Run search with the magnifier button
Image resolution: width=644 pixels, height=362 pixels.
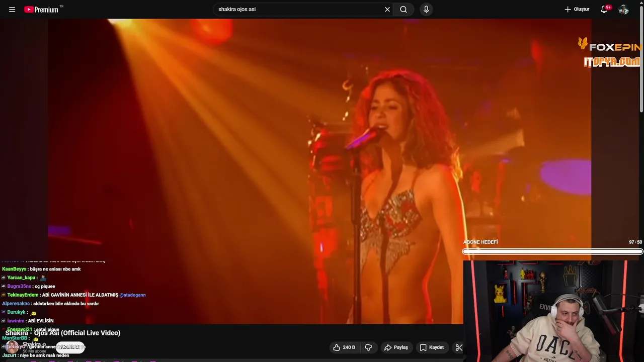point(404,9)
